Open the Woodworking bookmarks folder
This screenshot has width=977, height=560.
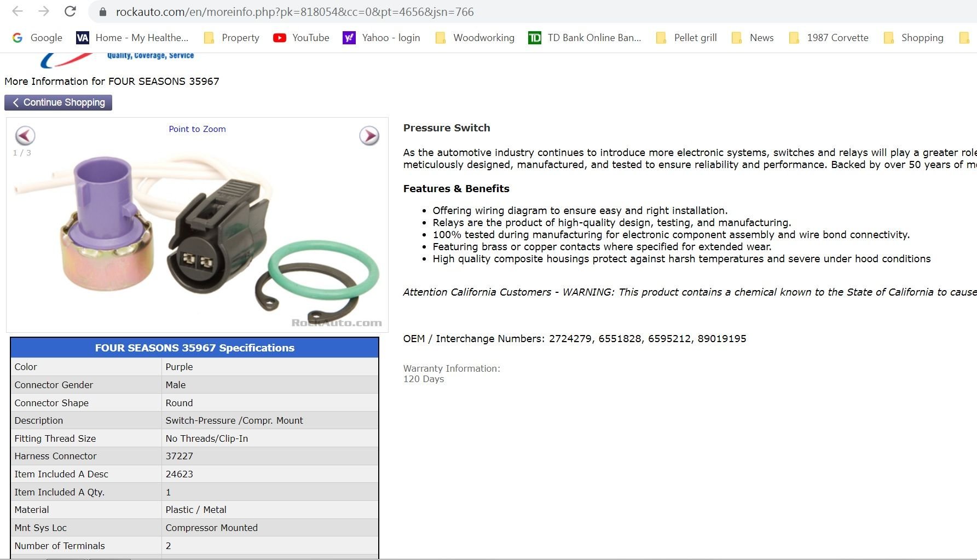pos(440,37)
